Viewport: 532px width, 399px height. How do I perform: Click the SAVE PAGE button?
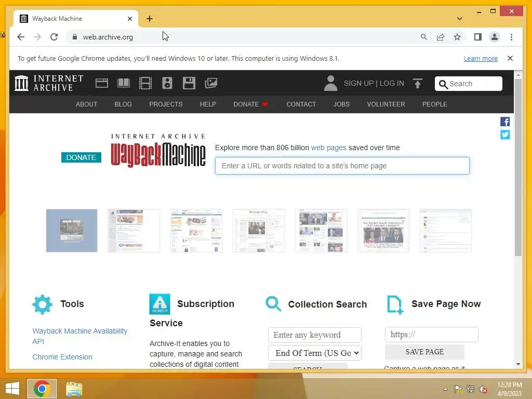click(424, 352)
